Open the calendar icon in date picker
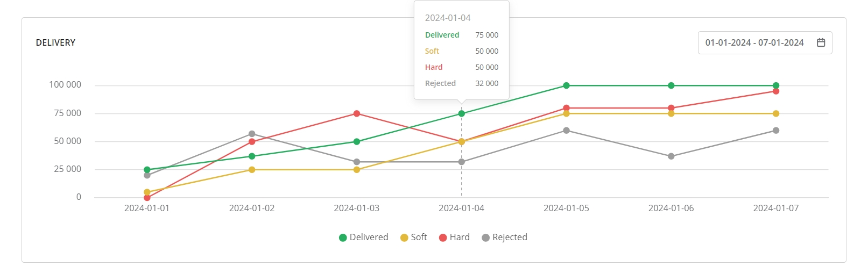 coord(821,43)
